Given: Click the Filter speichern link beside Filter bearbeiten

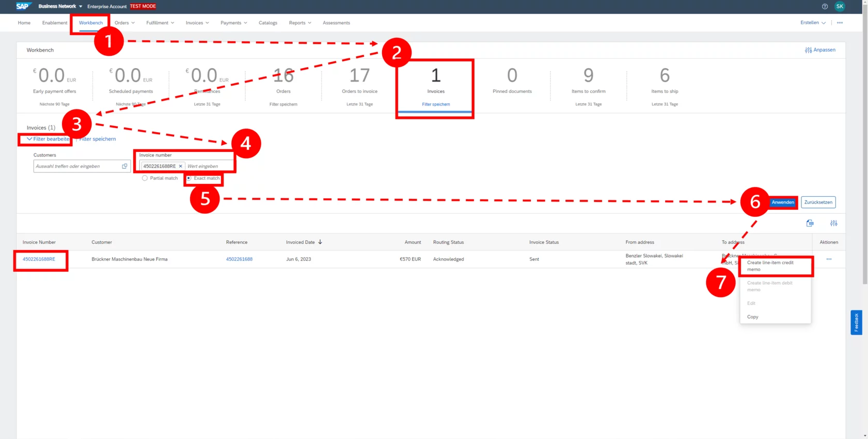Looking at the screenshot, I should click(x=98, y=139).
